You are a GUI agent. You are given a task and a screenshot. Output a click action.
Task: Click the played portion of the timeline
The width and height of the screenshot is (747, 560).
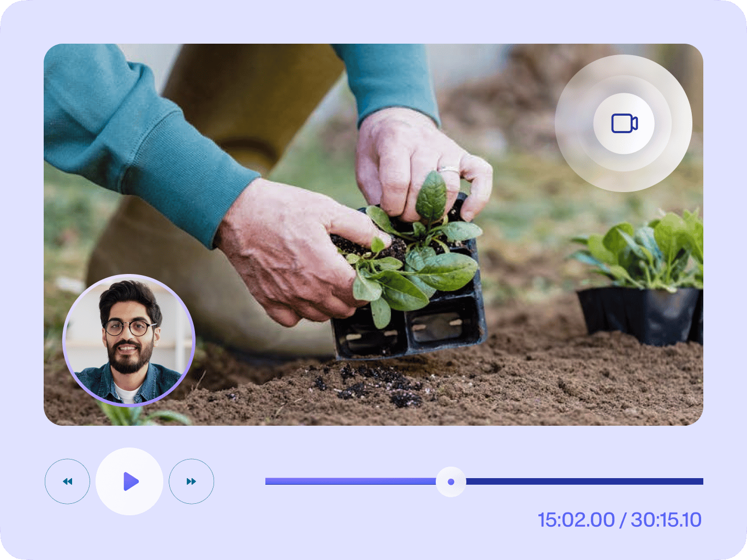pyautogui.click(x=351, y=481)
